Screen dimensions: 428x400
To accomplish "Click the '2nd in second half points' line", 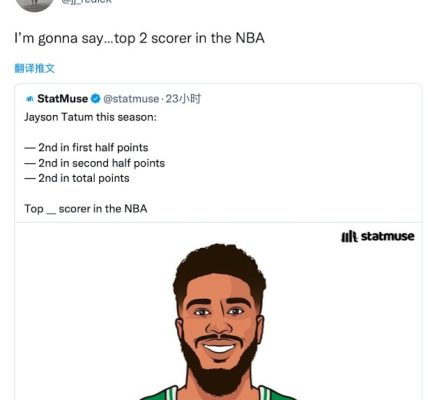I will (95, 163).
